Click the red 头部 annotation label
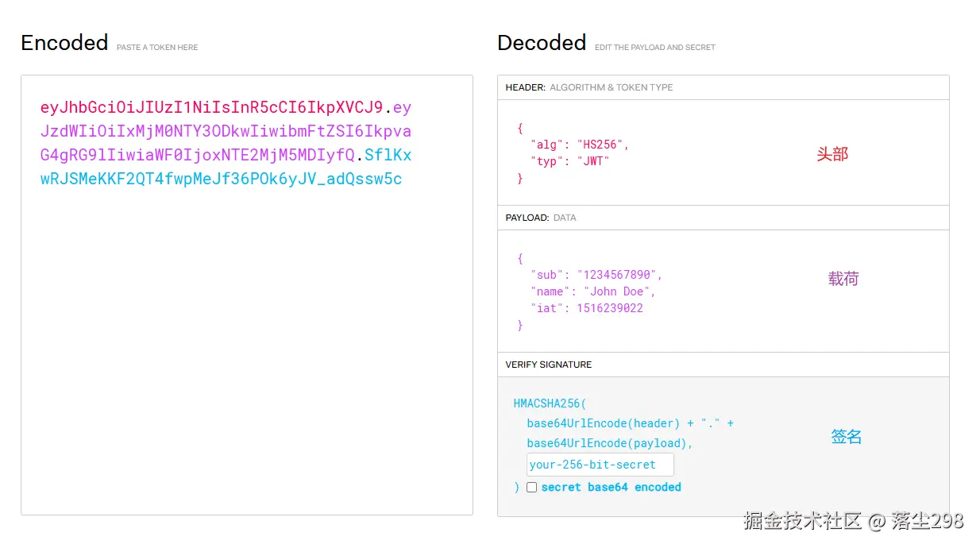Viewport: 980px width, 548px height. 832,154
